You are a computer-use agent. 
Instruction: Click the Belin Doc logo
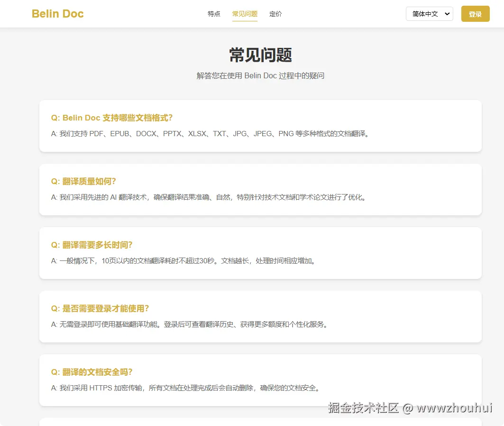pyautogui.click(x=57, y=14)
